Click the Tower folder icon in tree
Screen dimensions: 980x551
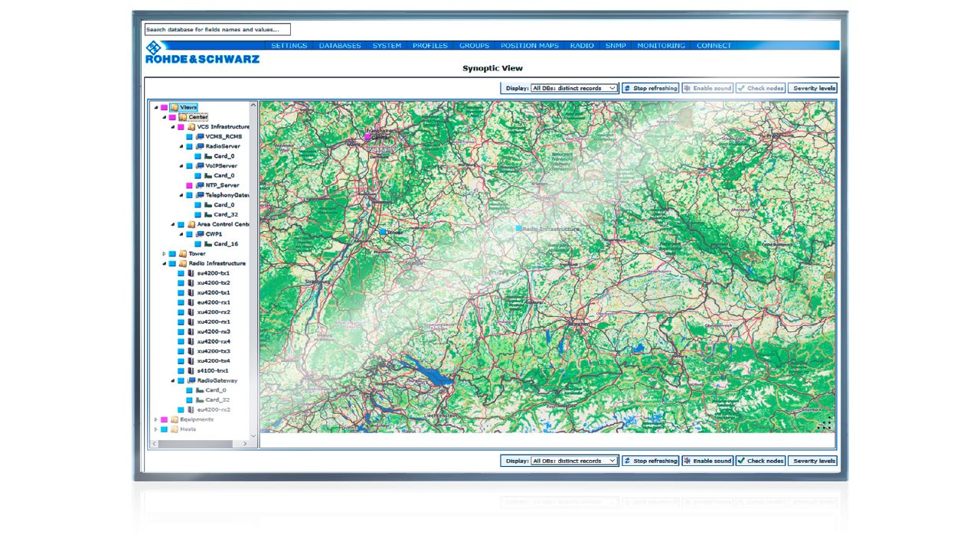pyautogui.click(x=182, y=253)
